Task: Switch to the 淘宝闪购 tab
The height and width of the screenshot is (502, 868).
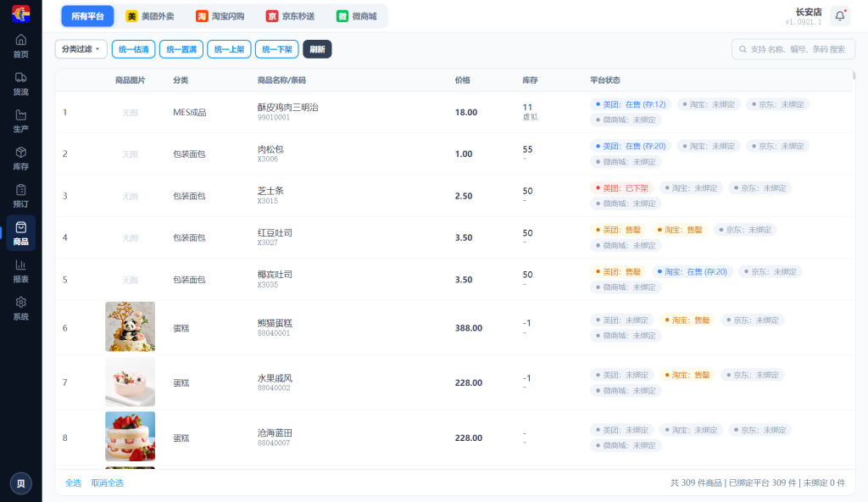Action: 220,16
